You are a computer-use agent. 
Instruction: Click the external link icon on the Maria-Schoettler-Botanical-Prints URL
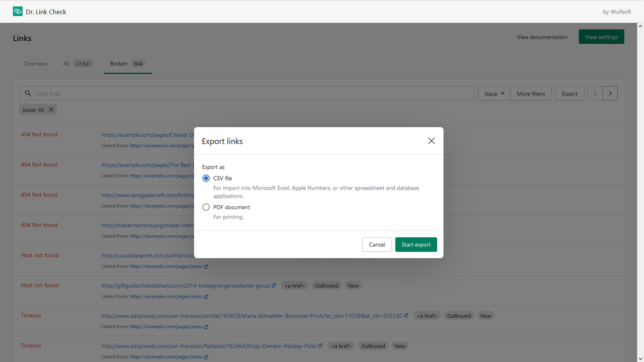pyautogui.click(x=407, y=315)
